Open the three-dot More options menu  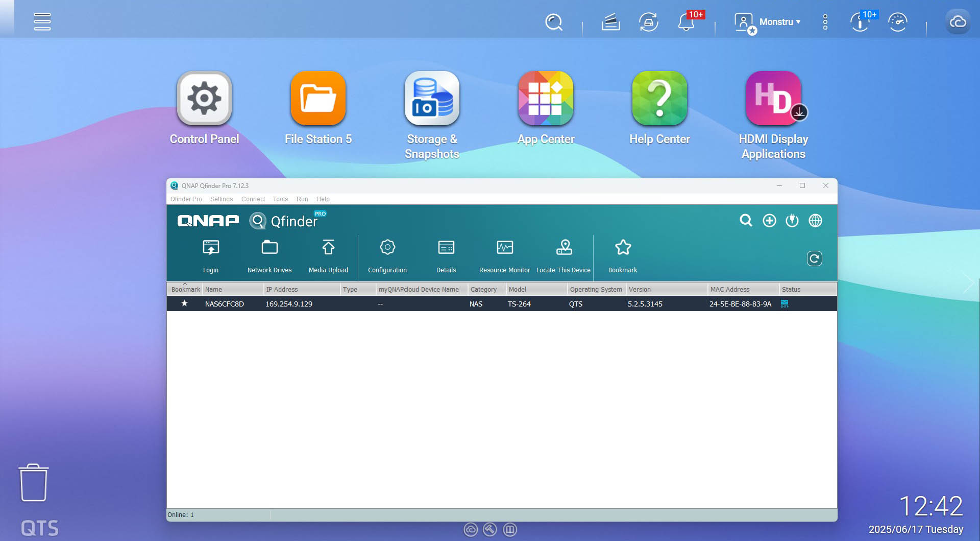tap(825, 22)
